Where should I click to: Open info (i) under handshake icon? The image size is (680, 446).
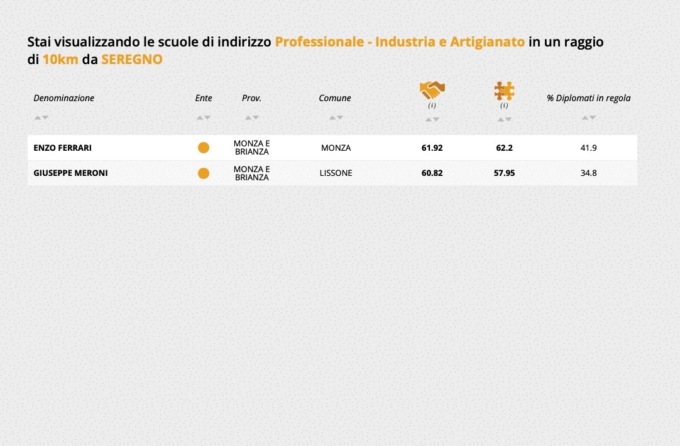click(x=432, y=105)
